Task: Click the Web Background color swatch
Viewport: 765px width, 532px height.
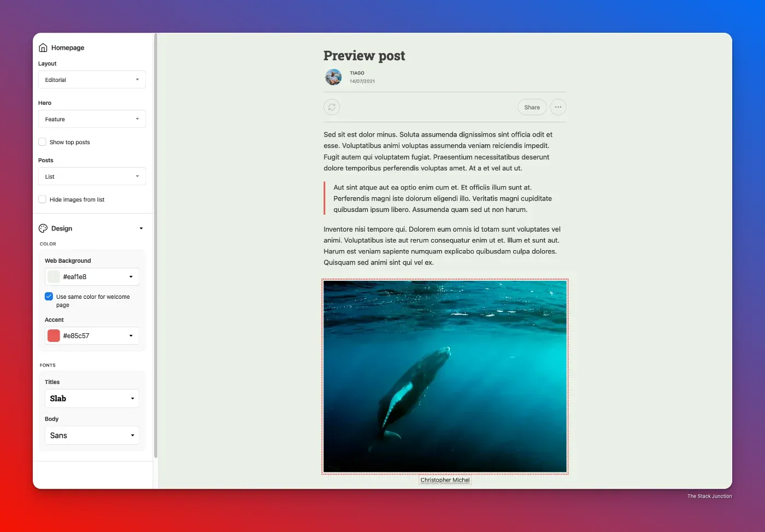Action: [x=54, y=277]
